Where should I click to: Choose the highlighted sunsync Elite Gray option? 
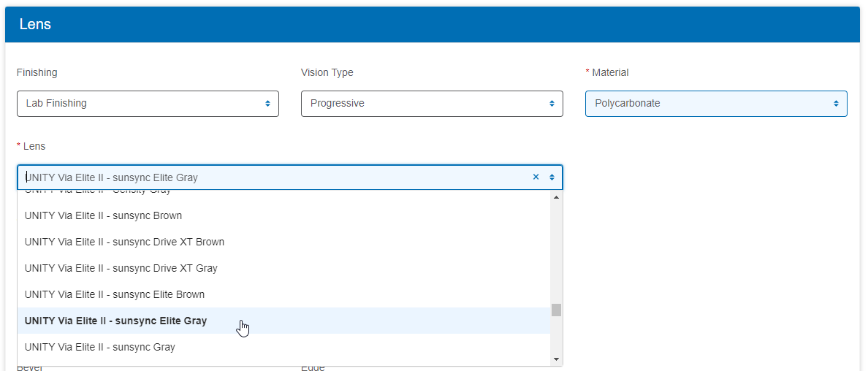point(115,321)
